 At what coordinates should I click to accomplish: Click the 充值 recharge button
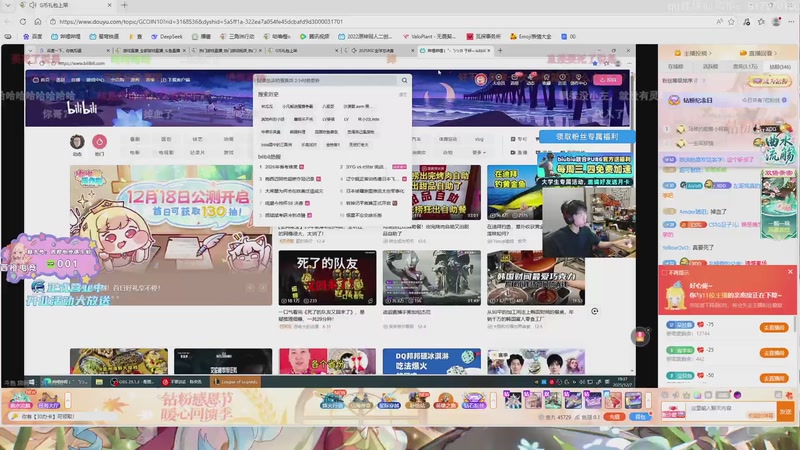pos(614,417)
